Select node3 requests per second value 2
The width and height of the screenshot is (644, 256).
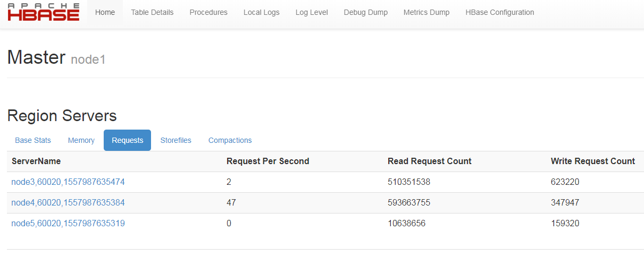click(x=229, y=182)
